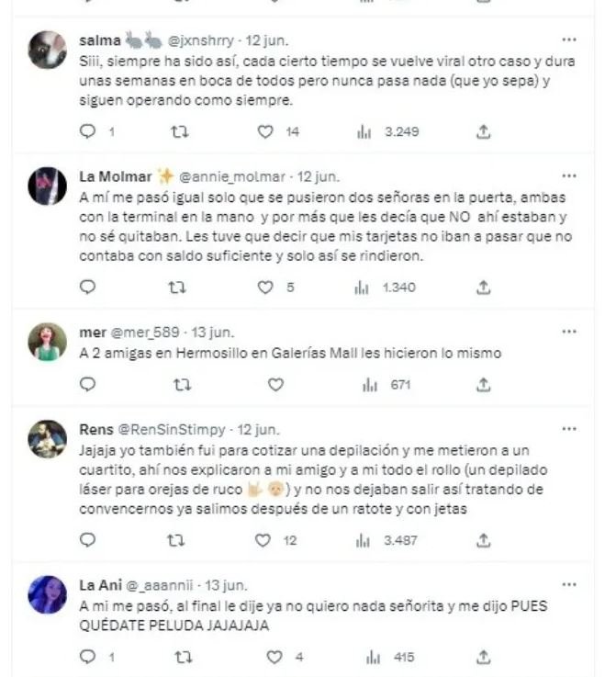Open La Molmar's profile picture

click(47, 186)
